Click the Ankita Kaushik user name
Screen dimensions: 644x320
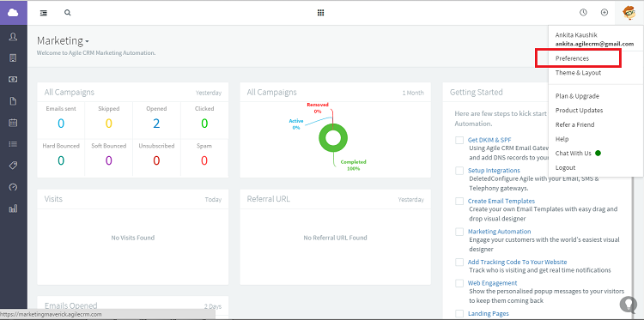coord(576,35)
